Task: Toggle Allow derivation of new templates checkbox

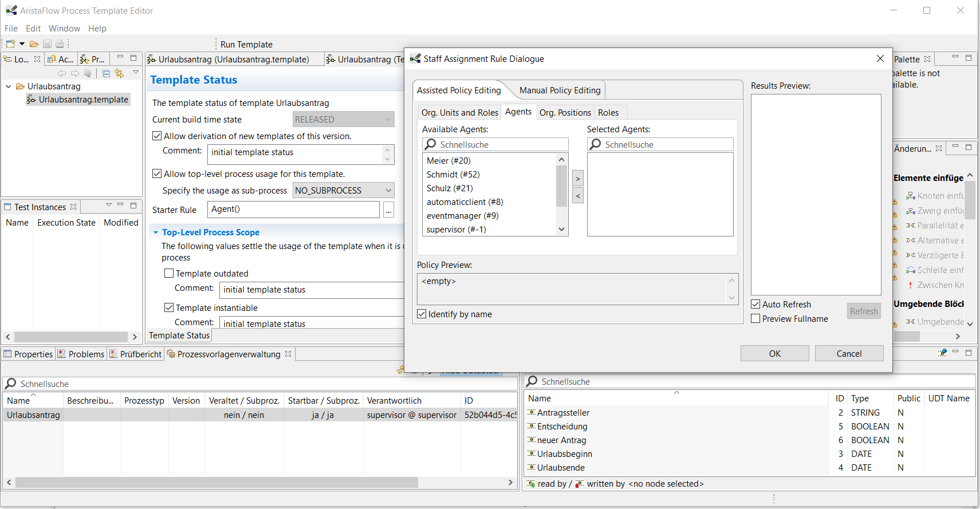Action: pos(157,136)
